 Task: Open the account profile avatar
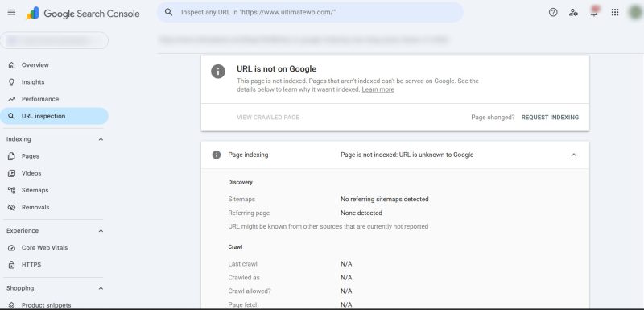(635, 12)
